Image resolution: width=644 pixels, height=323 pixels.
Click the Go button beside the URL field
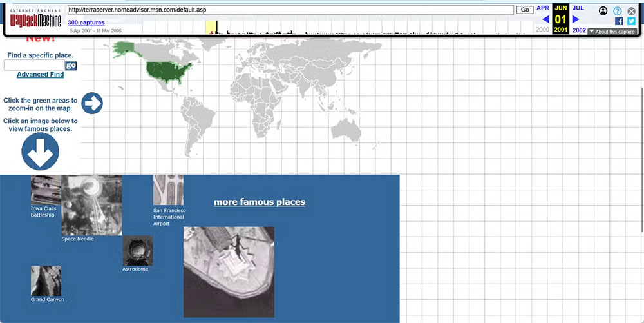(524, 10)
